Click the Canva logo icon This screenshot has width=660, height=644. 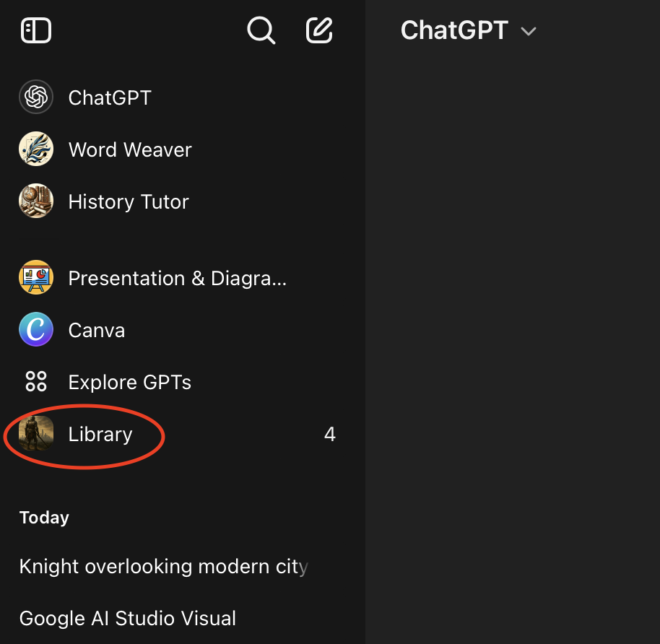36,330
